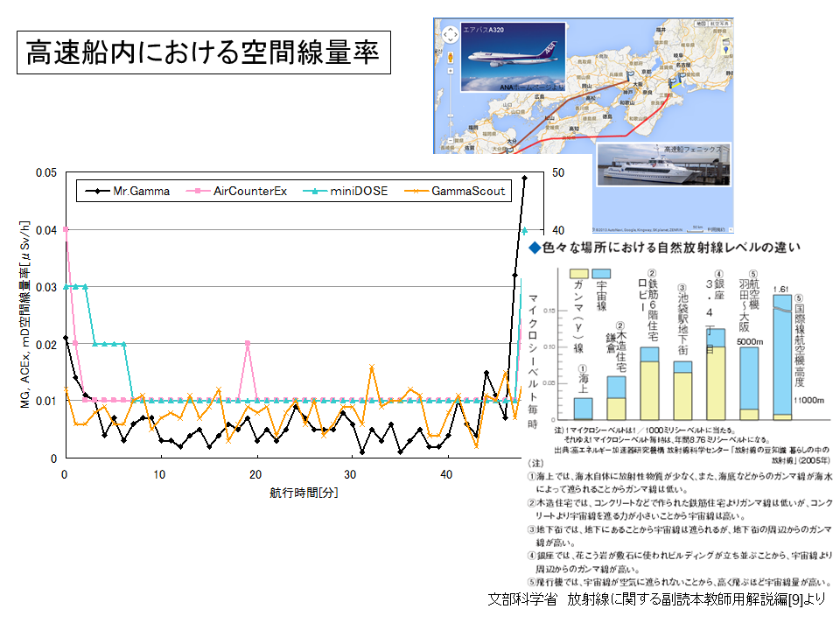Click the ANAホームページより caption

pos(531,87)
